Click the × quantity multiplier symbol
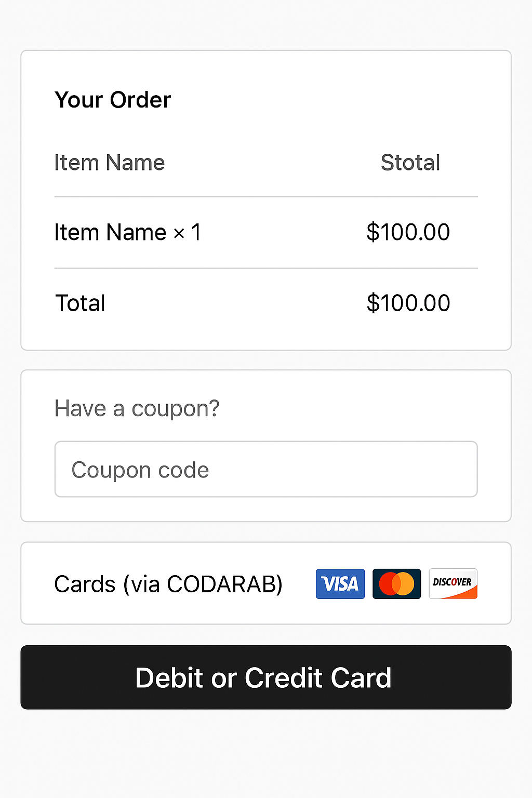The height and width of the screenshot is (798, 532). [179, 234]
